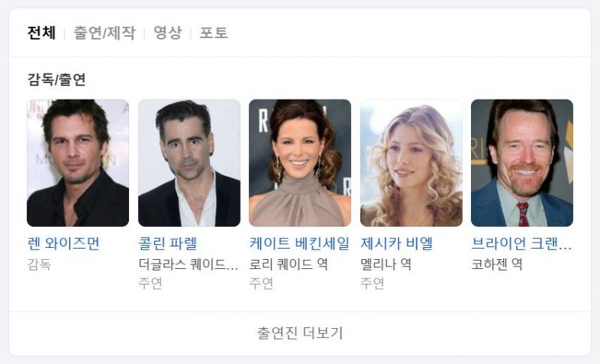
Task: Open the 콜린 파렐 name link
Action: pos(168,243)
